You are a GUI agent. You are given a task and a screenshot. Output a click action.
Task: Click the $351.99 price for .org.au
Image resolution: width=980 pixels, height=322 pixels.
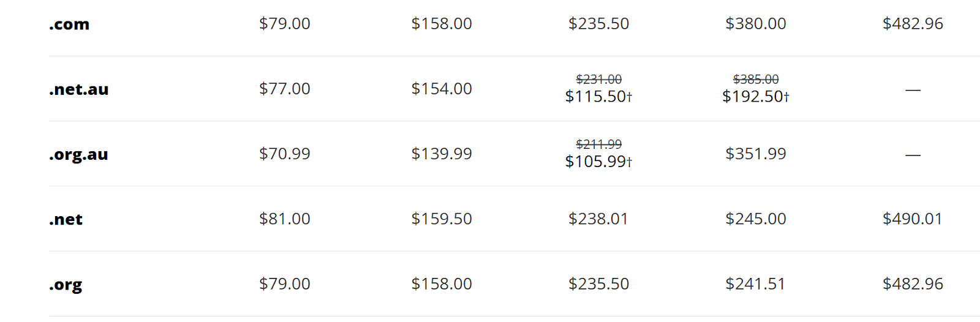755,154
